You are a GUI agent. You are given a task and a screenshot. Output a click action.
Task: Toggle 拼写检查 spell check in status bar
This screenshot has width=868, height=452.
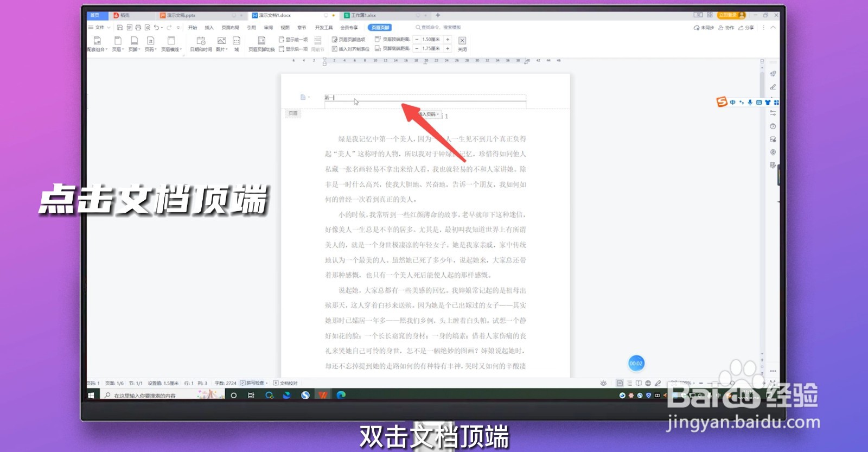(254, 383)
